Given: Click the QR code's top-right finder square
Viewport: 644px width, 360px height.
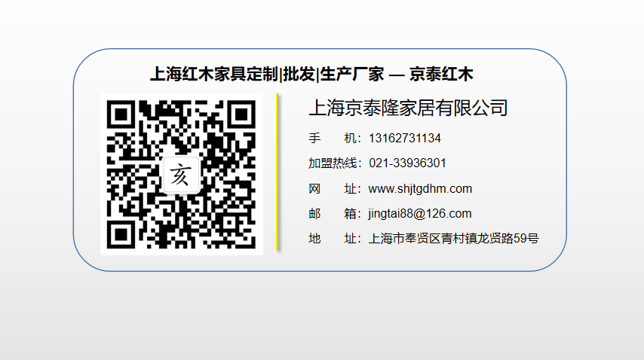Looking at the screenshot, I should [x=240, y=114].
